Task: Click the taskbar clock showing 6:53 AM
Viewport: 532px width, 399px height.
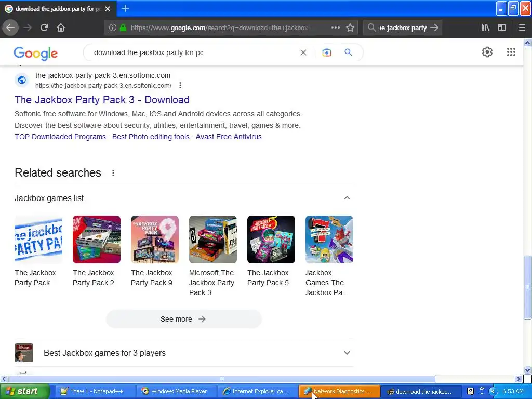Action: click(x=513, y=391)
